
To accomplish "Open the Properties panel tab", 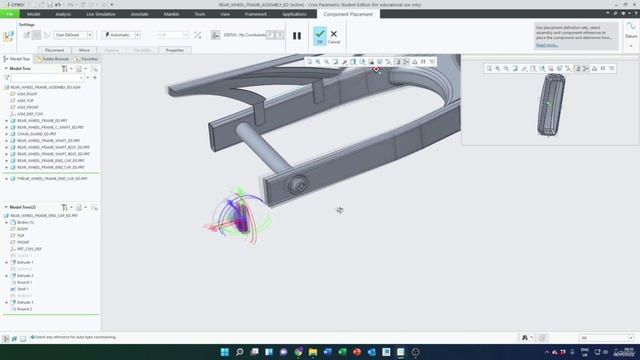I will (x=175, y=50).
